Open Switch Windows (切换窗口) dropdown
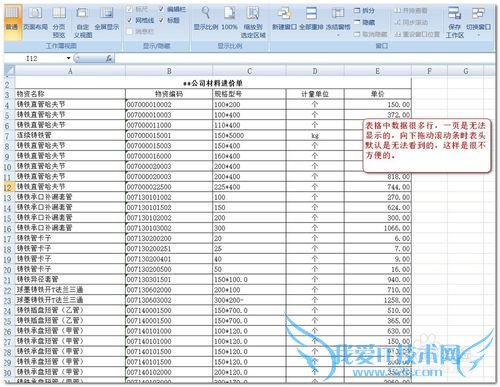 coord(478,21)
